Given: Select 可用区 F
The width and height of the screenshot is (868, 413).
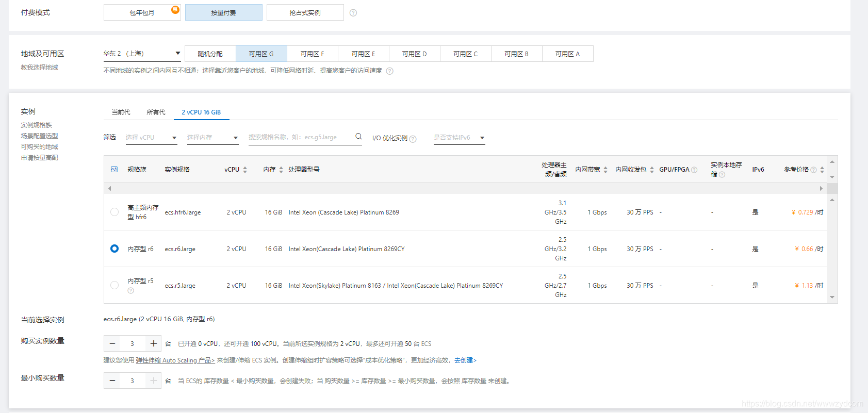Looking at the screenshot, I should point(312,54).
